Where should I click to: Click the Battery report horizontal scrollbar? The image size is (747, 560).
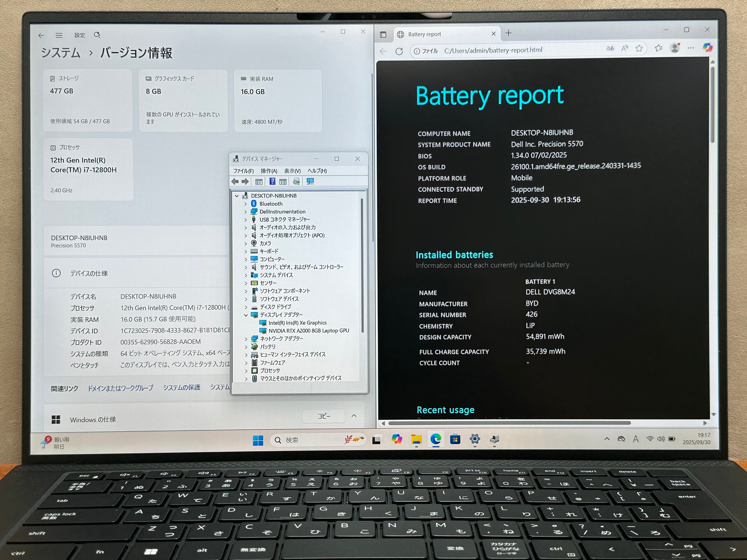tap(509, 423)
